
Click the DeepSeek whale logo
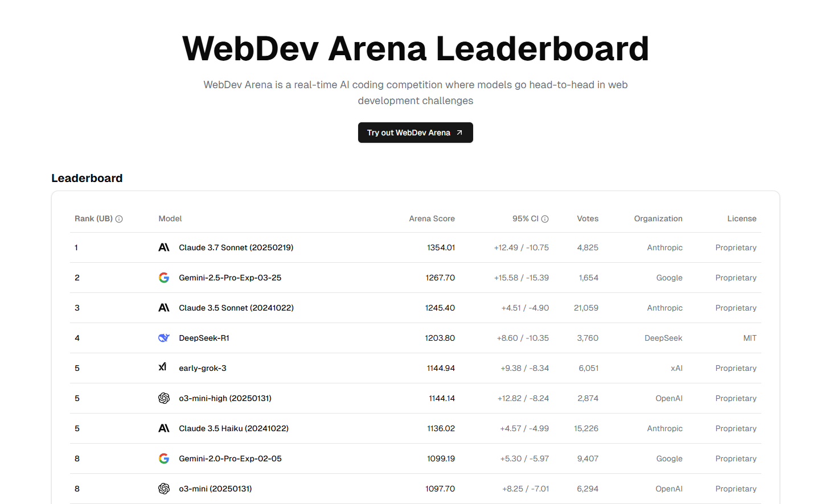[164, 338]
